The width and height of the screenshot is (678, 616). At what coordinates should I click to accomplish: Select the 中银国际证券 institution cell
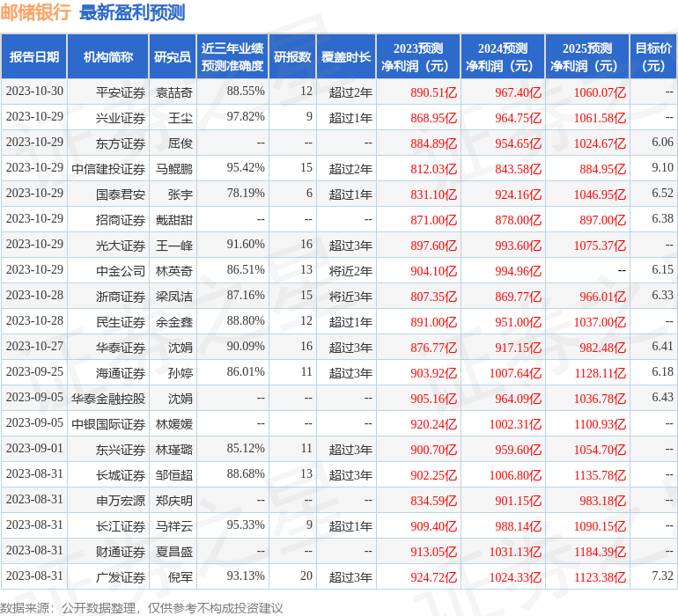tap(108, 423)
